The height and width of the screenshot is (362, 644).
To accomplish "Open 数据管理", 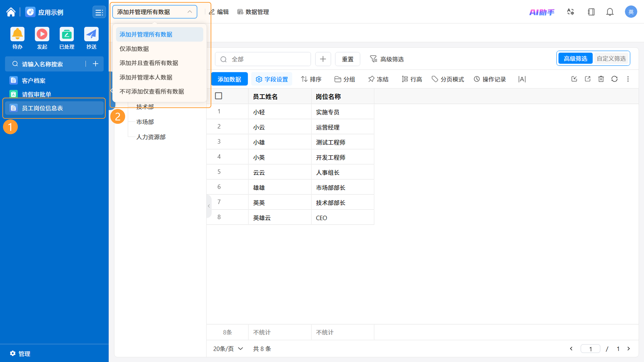I will click(253, 12).
